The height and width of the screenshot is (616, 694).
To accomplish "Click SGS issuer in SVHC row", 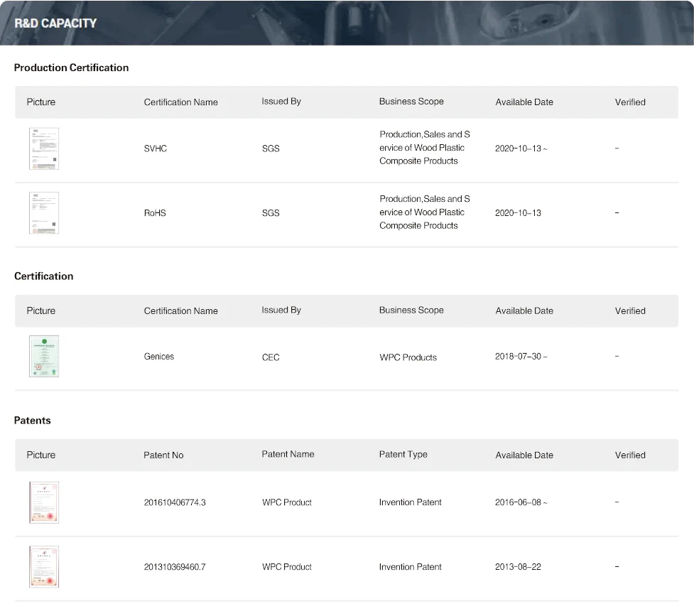I will coord(271,148).
